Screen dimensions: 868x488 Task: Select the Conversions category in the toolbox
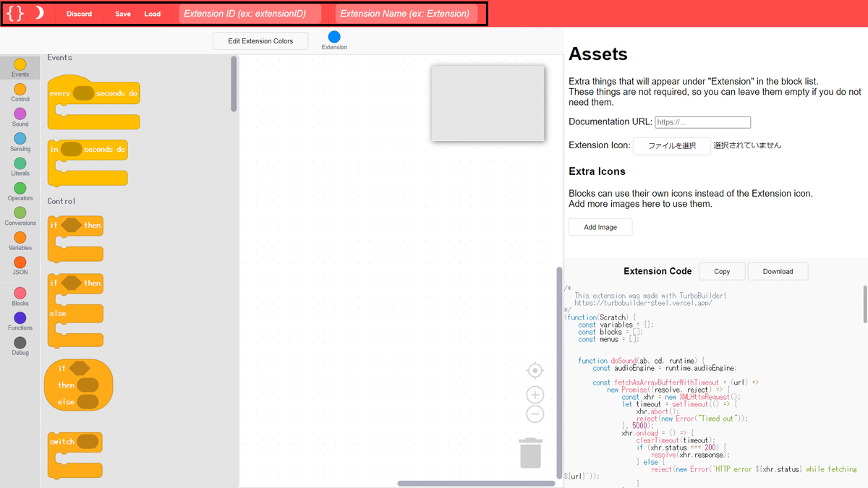pyautogui.click(x=20, y=216)
